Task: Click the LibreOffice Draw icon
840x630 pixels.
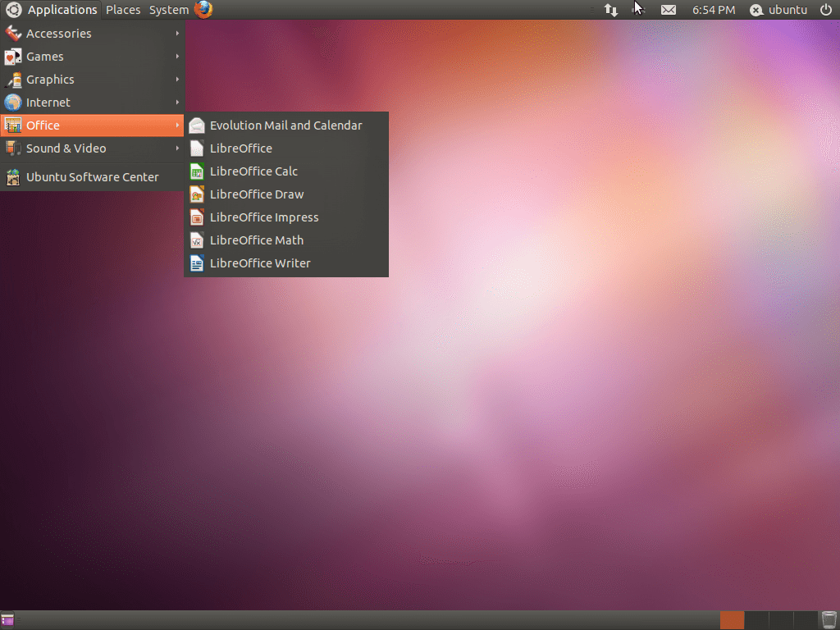Action: (197, 194)
